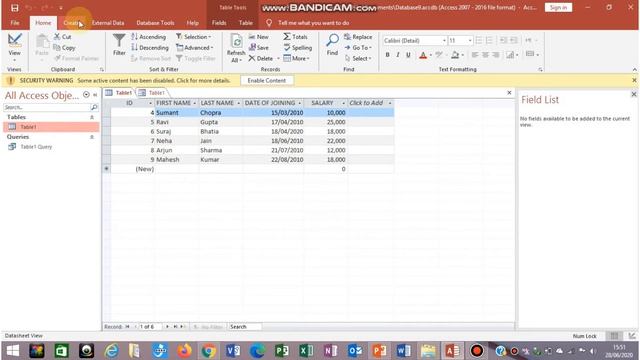The width and height of the screenshot is (640, 360).
Task: Open the Filter tool
Action: point(119,45)
